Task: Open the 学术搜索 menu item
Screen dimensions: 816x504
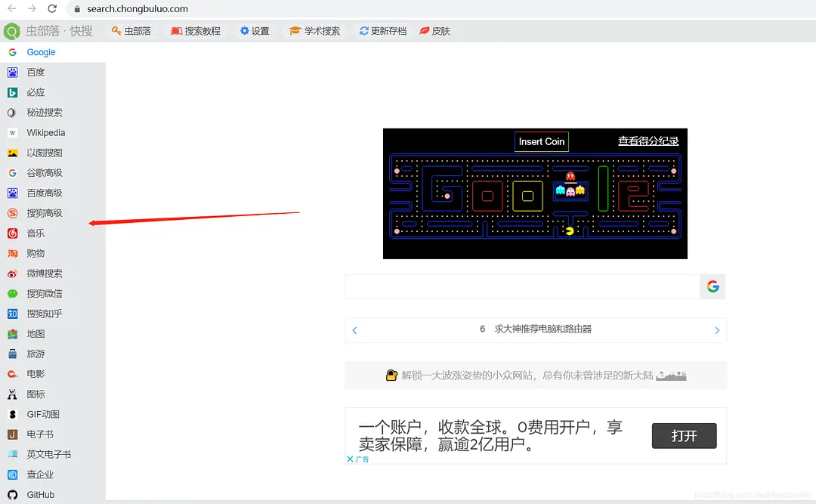Action: [x=315, y=31]
